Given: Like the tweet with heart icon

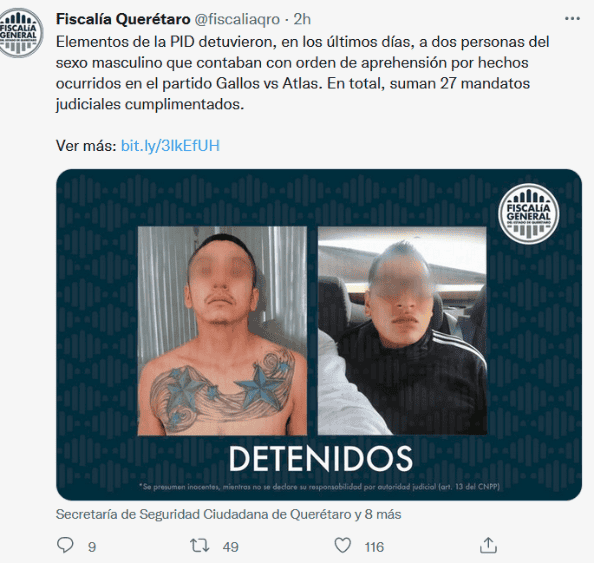Looking at the screenshot, I should (x=343, y=546).
